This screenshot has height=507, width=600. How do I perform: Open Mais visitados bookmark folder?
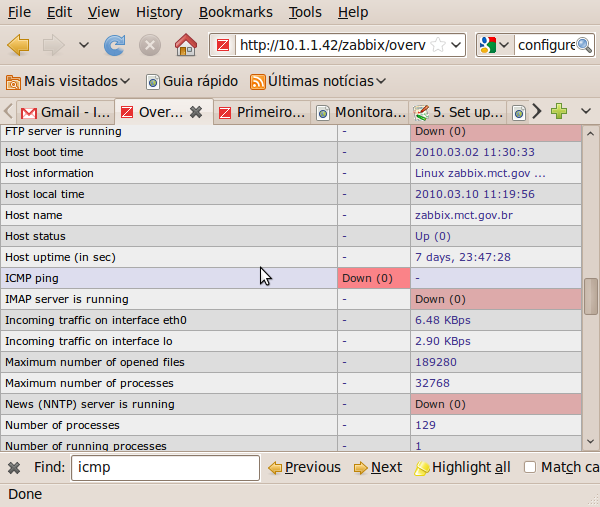[x=68, y=81]
